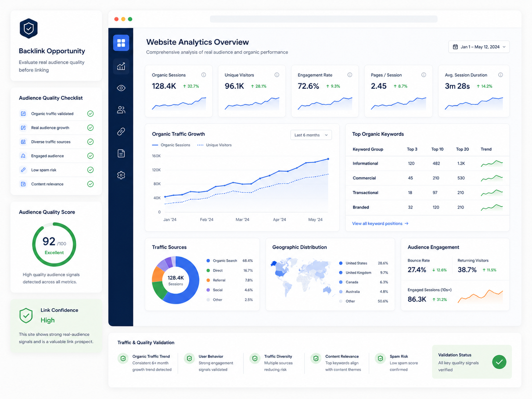Open the document reports icon in sidebar
The width and height of the screenshot is (532, 399).
[x=121, y=153]
